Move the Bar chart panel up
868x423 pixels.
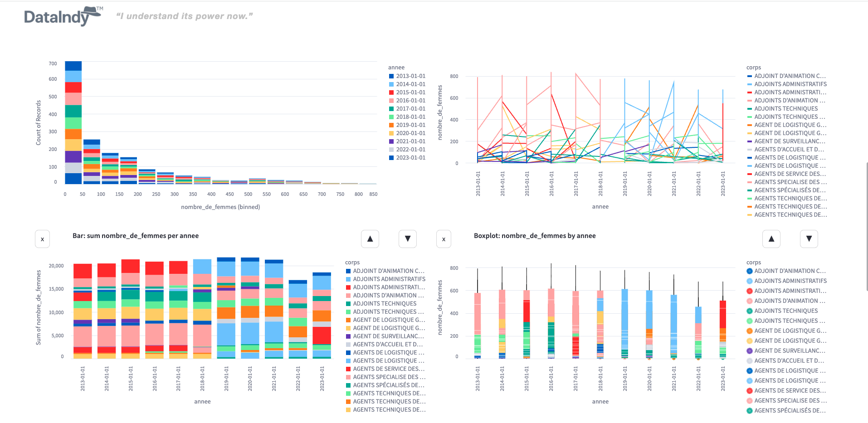coord(370,239)
